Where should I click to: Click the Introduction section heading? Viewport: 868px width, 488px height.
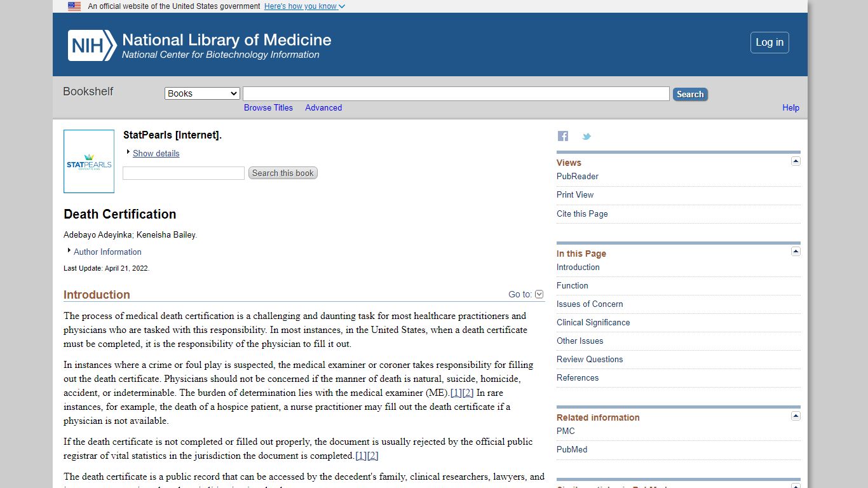point(97,295)
